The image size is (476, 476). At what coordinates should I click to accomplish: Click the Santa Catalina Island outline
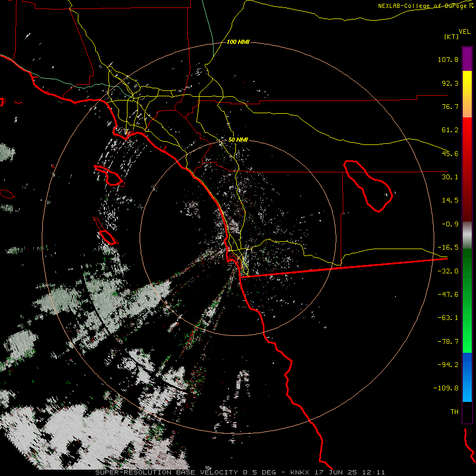108,175
